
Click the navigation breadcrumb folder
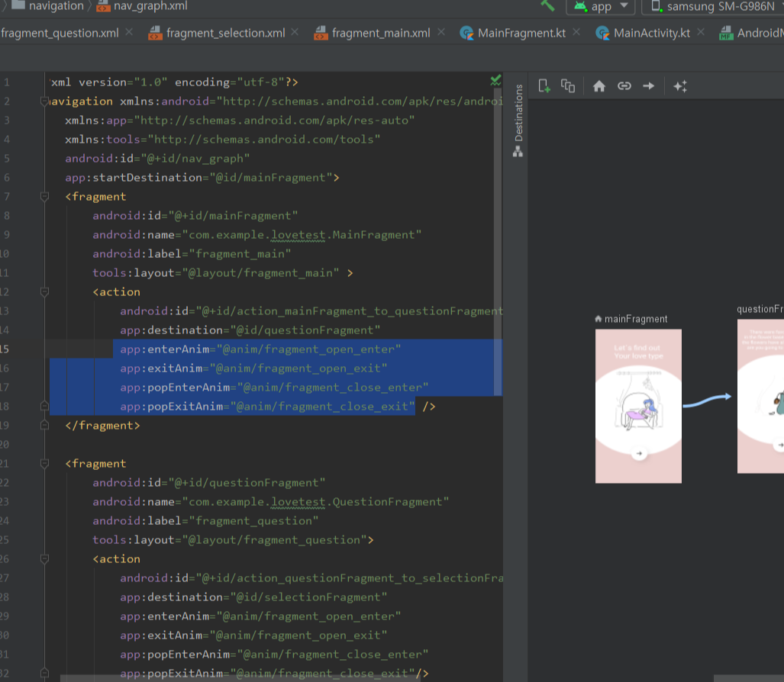point(47,6)
